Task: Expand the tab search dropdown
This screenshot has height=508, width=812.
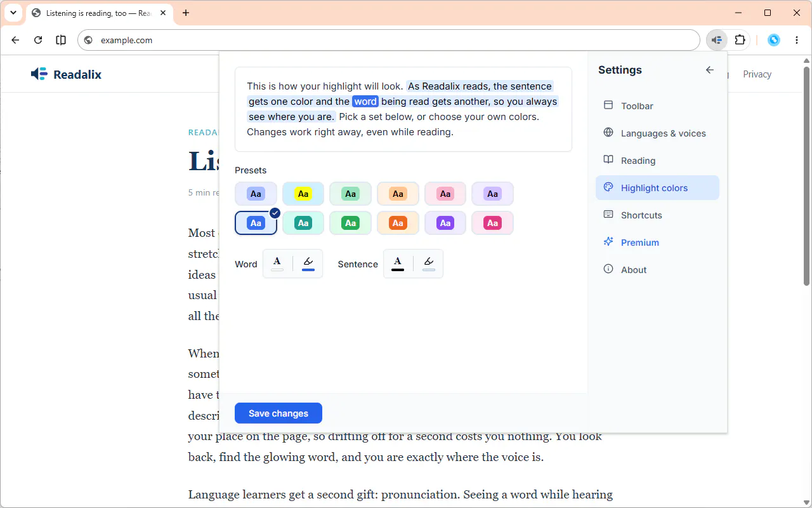Action: 13,13
